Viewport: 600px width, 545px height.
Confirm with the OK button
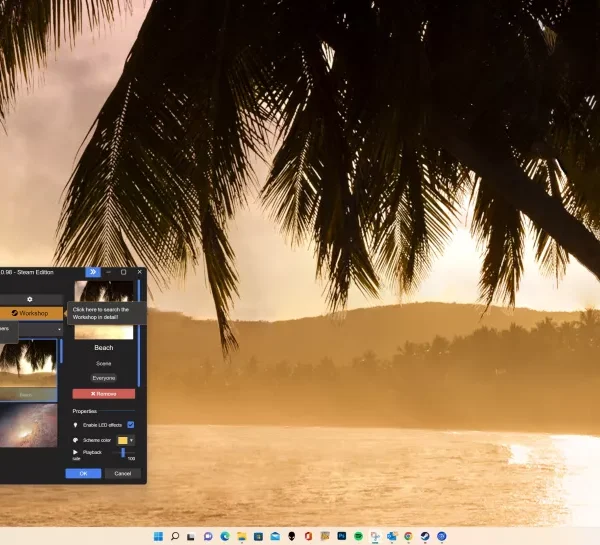pos(83,473)
